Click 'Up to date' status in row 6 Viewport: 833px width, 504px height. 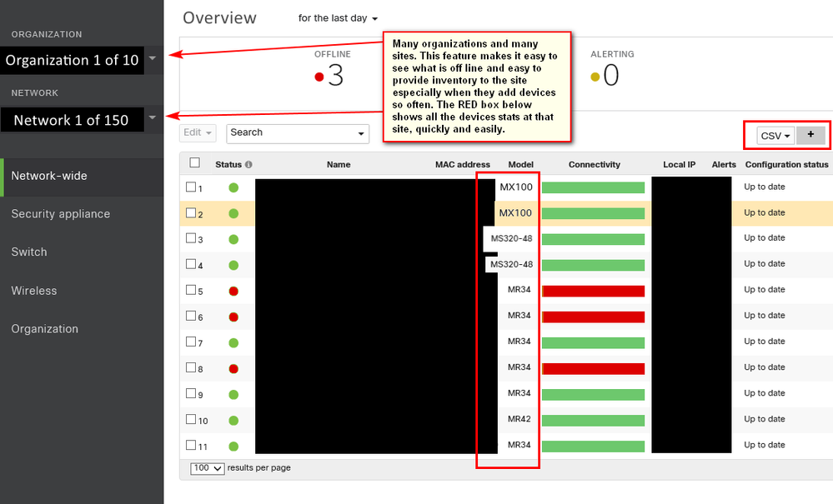765,315
